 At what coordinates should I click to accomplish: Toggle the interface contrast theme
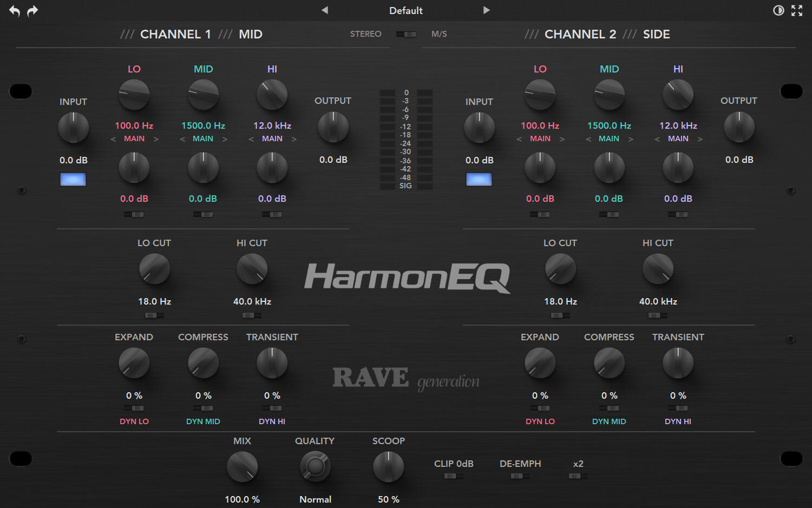(x=778, y=10)
